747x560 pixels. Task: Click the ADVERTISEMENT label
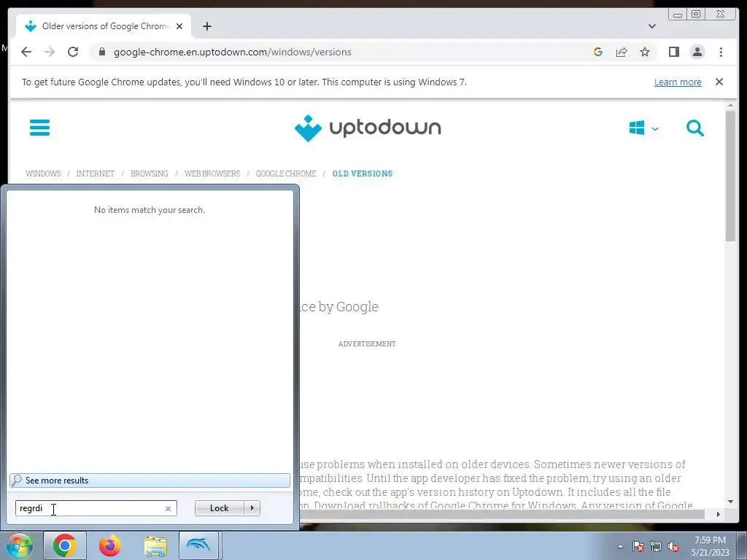tap(367, 344)
